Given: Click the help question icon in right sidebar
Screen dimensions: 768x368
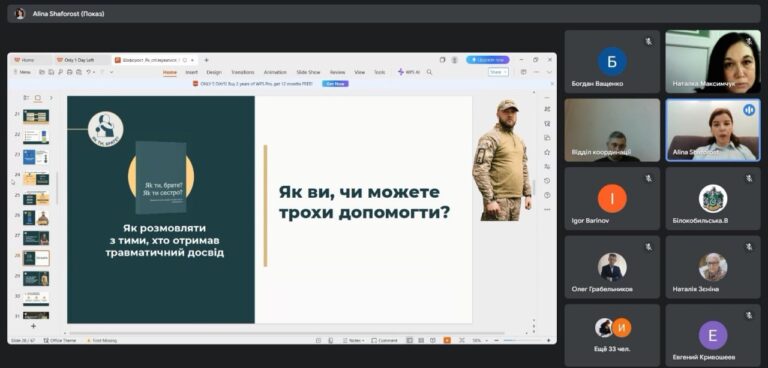Looking at the screenshot, I should (x=547, y=195).
